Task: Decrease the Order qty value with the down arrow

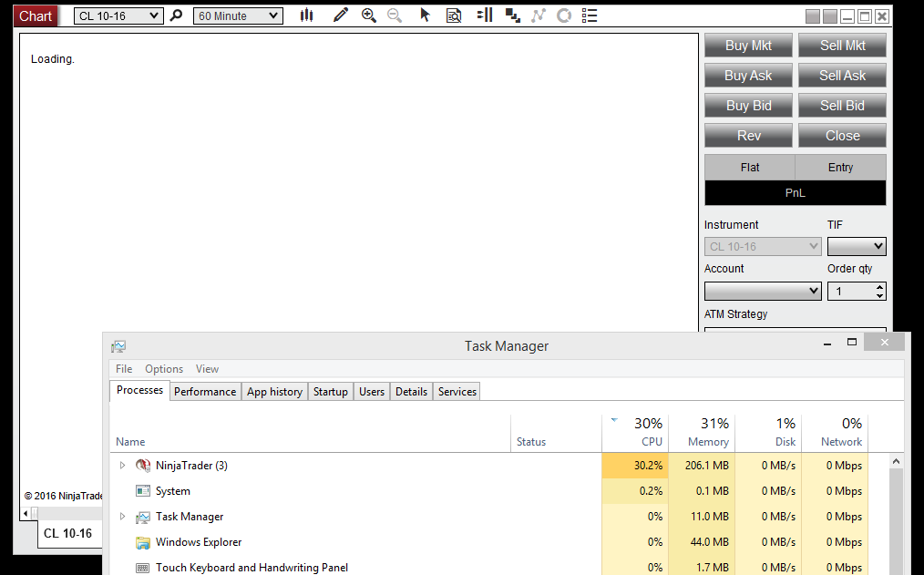Action: 879,295
